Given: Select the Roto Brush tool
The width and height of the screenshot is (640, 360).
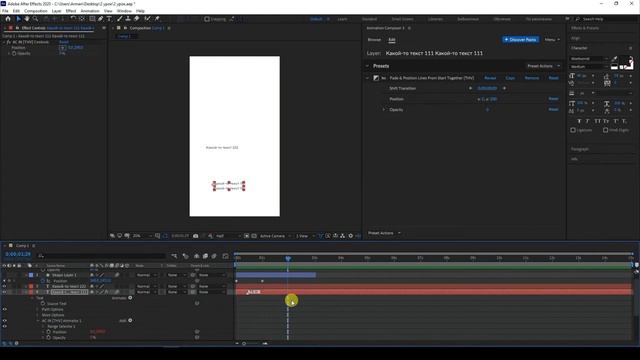Looking at the screenshot, I should pyautogui.click(x=147, y=19).
